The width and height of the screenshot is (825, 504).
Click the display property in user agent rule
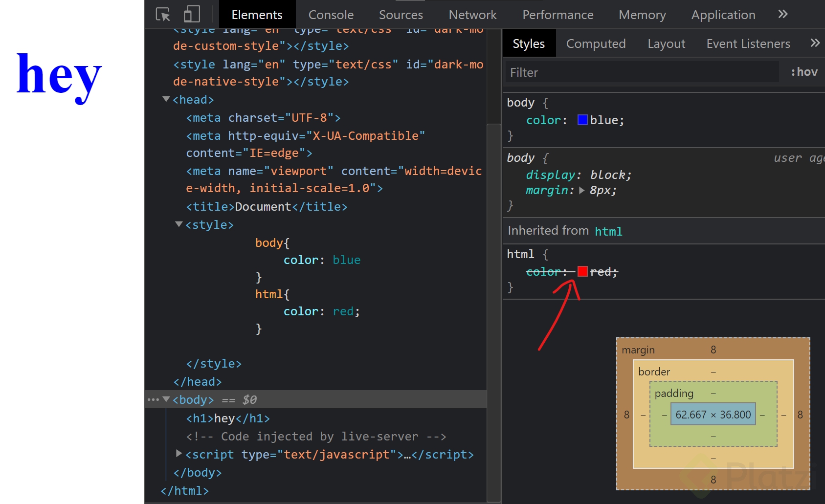551,175
